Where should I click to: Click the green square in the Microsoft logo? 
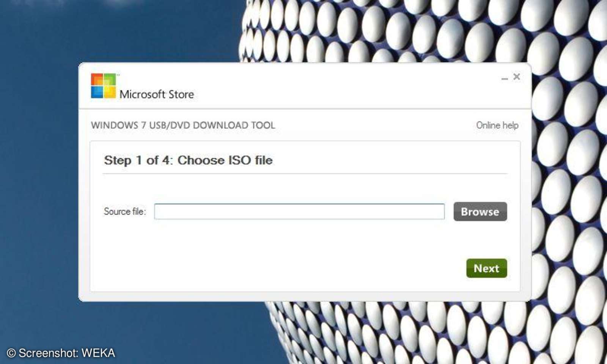pos(110,79)
